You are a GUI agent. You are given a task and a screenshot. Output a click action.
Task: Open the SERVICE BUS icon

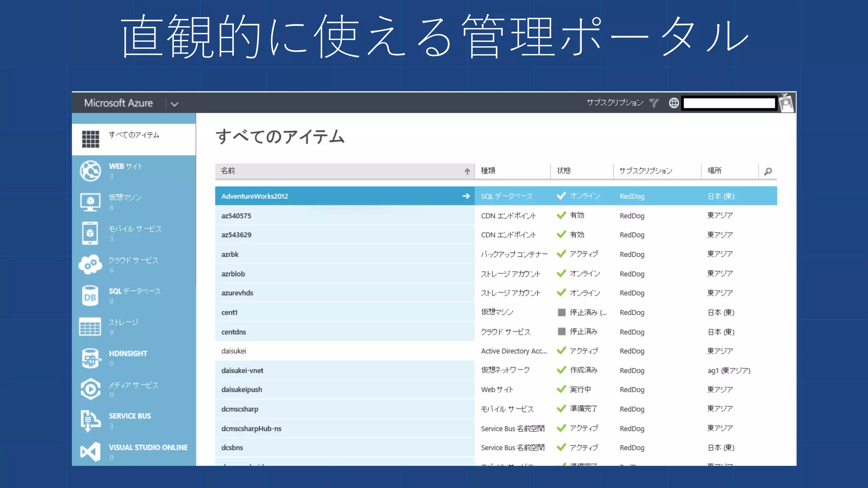pyautogui.click(x=90, y=421)
